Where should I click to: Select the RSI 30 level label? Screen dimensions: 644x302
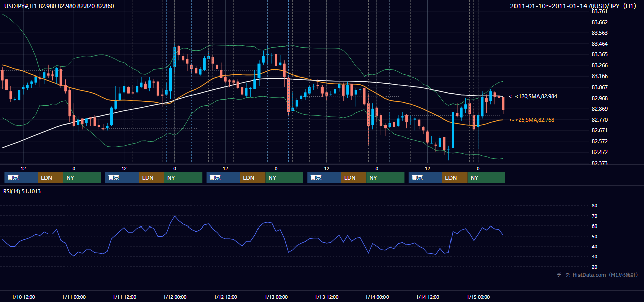click(594, 257)
